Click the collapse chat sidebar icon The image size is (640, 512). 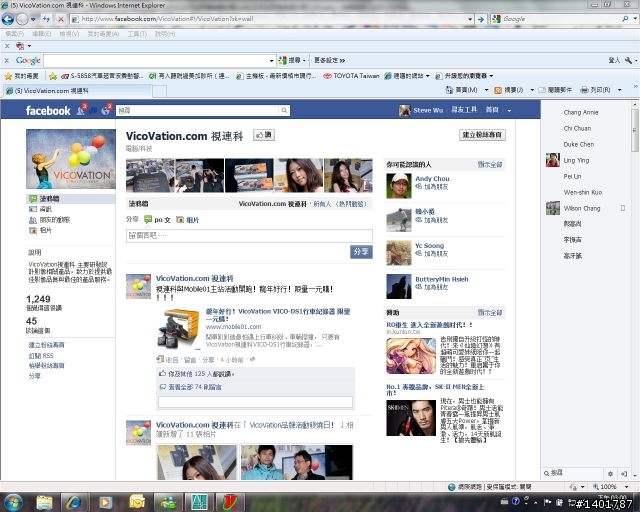tap(624, 474)
